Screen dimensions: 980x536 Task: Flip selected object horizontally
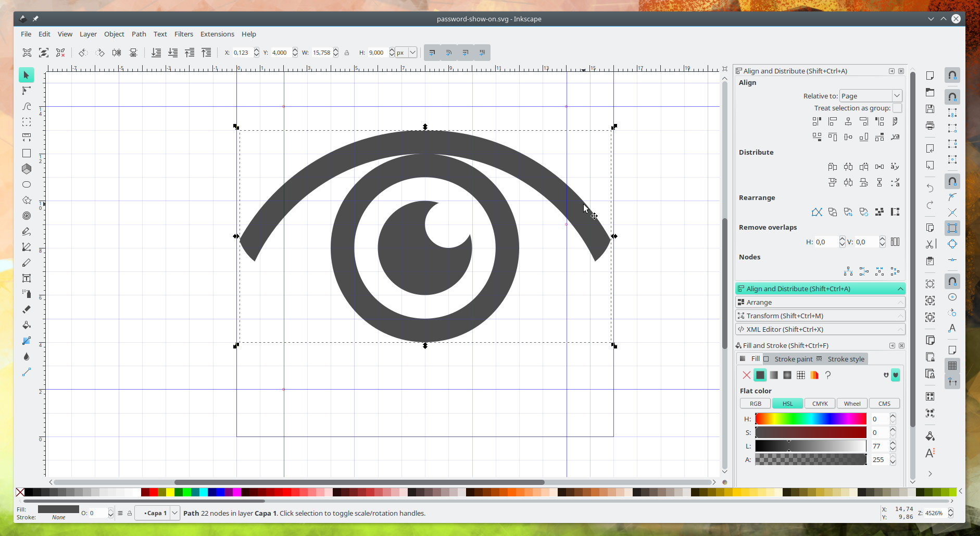tap(117, 53)
